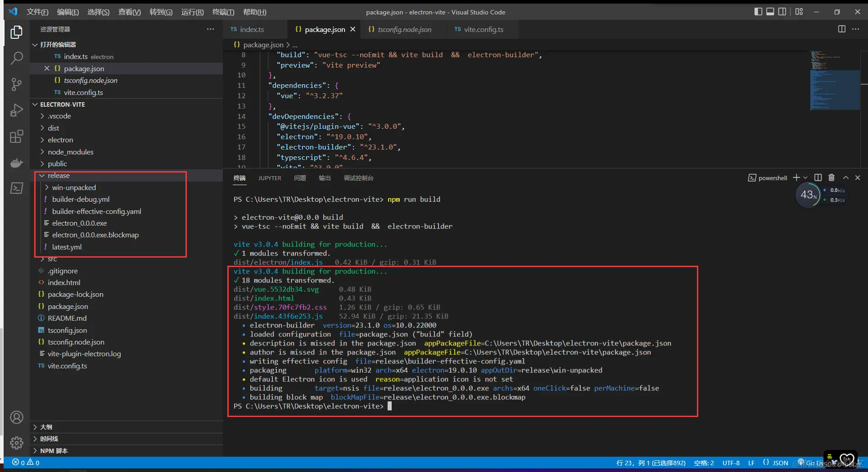Viewport: 868px width, 472px height.
Task: Close package.json editor tab
Action: click(x=353, y=29)
